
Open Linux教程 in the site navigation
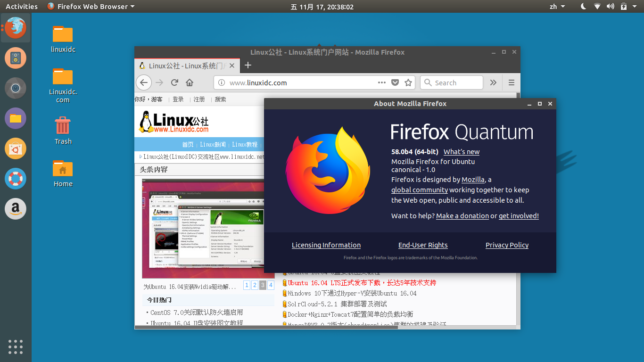click(245, 144)
